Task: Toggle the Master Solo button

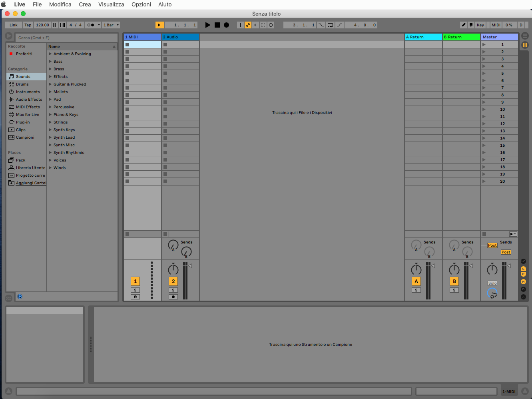Action: pos(492,283)
